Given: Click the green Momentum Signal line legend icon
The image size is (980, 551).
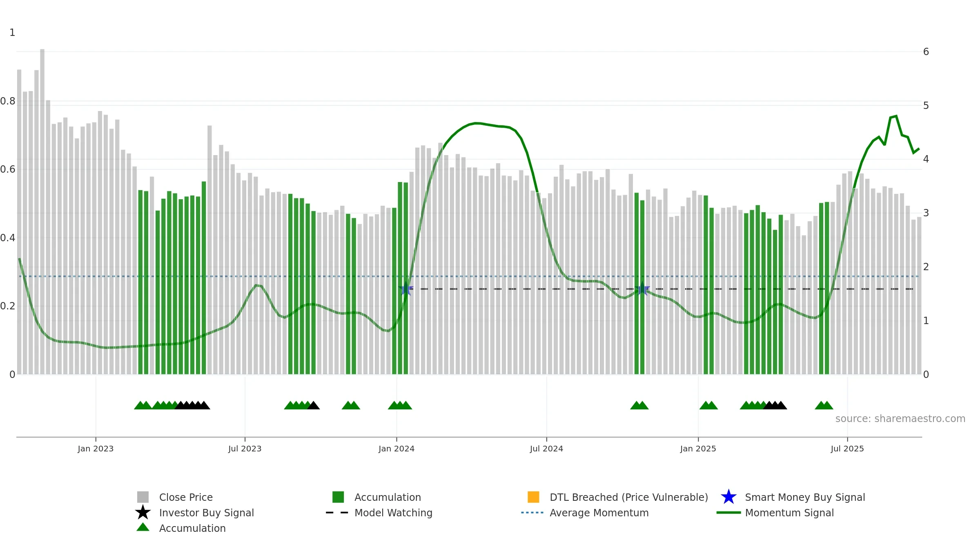Looking at the screenshot, I should pos(728,513).
